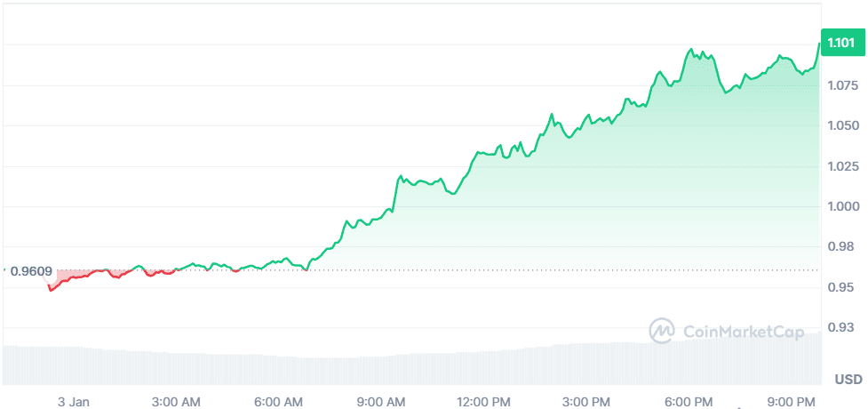Click the 0.9609 opening price label
This screenshot has width=868, height=409.
(x=31, y=271)
